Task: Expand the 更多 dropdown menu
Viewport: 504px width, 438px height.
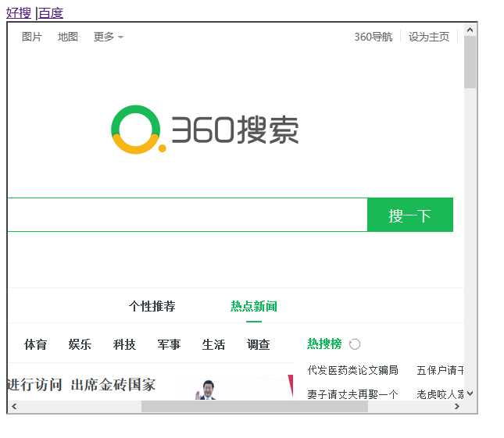Action: tap(109, 37)
